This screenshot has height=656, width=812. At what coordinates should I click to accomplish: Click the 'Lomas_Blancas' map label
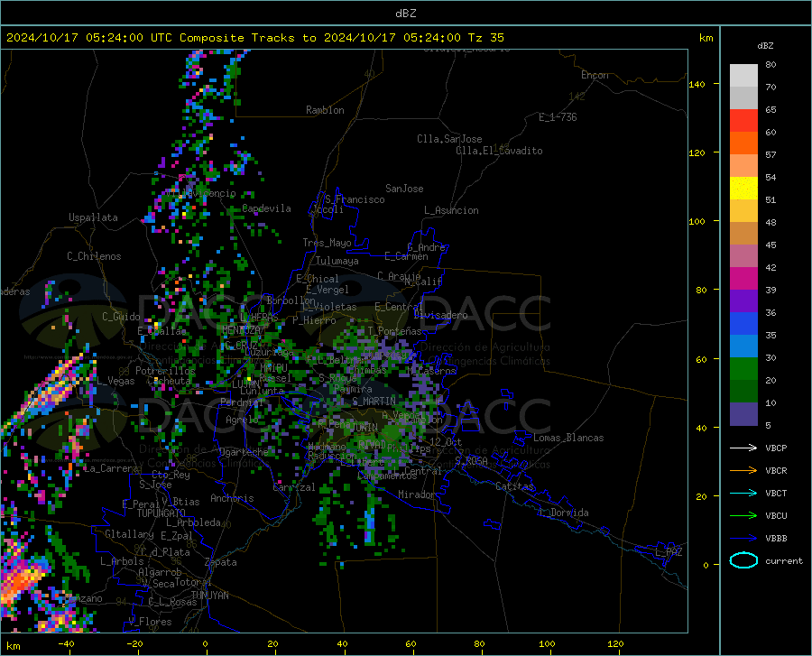click(568, 438)
